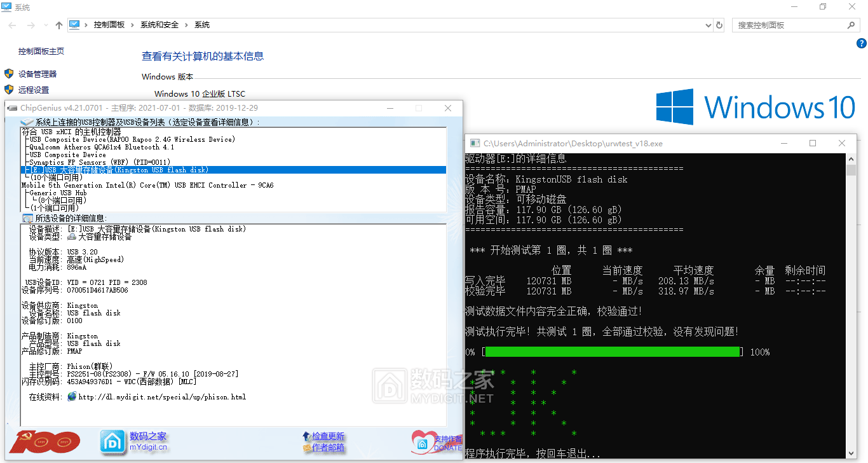Refresh the Control Panel address bar
The height and width of the screenshot is (463, 868).
point(719,25)
